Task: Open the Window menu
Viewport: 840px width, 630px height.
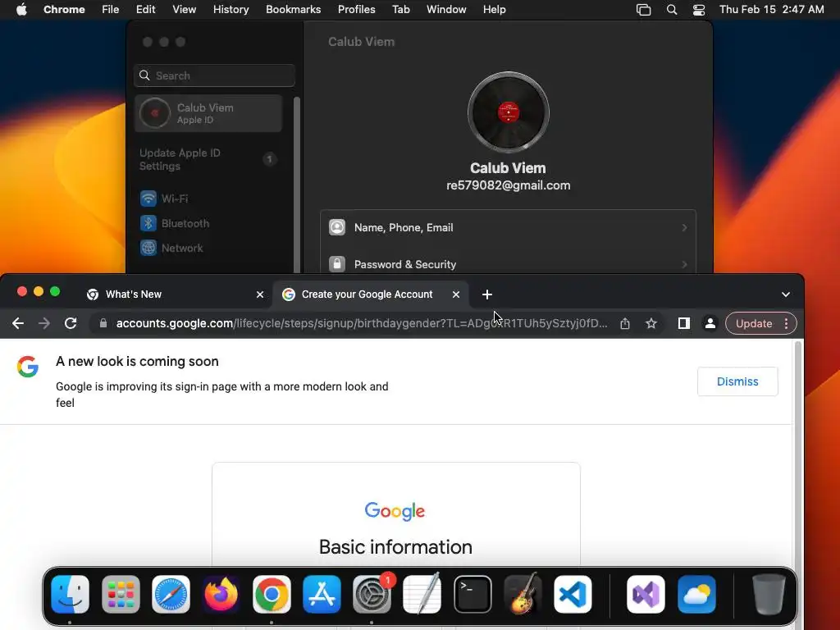Action: click(x=446, y=10)
